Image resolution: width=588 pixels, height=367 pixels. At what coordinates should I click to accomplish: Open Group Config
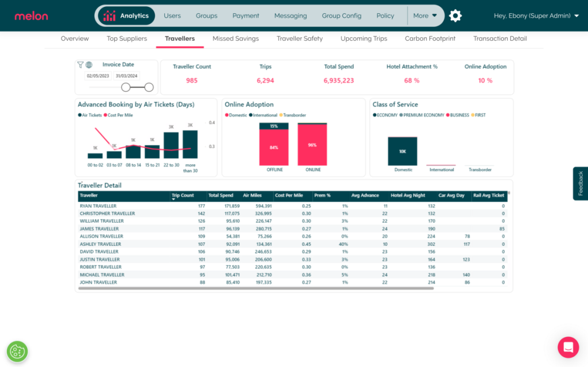[342, 16]
